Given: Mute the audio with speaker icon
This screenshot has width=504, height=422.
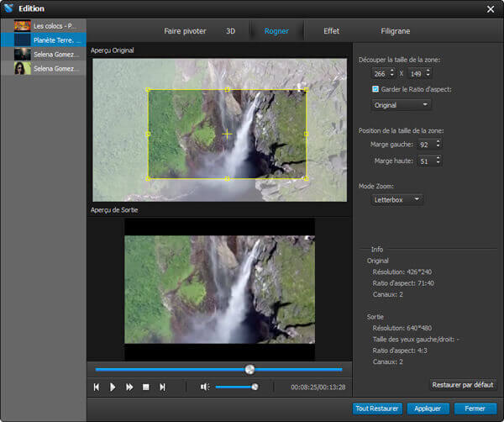Looking at the screenshot, I should (204, 387).
